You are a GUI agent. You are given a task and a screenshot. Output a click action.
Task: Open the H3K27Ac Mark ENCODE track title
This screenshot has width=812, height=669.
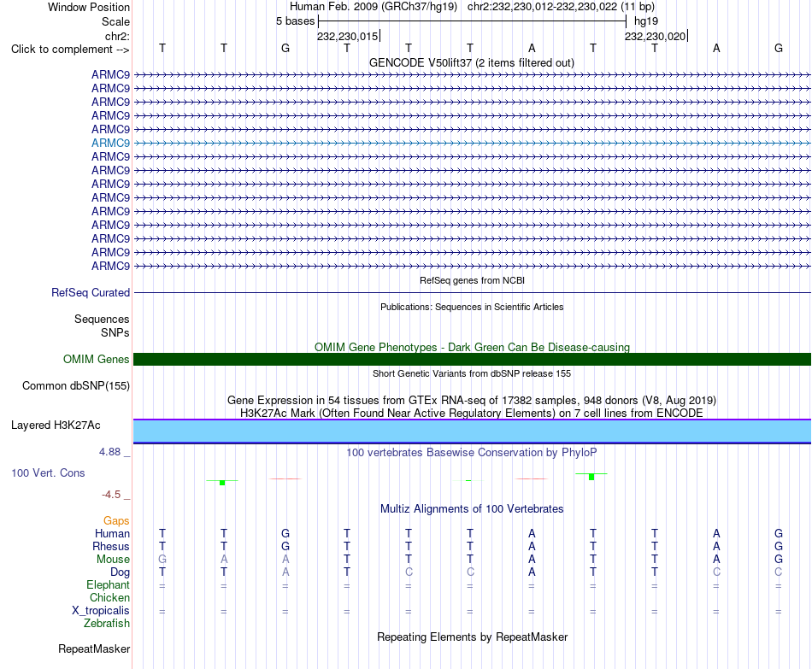click(x=472, y=414)
